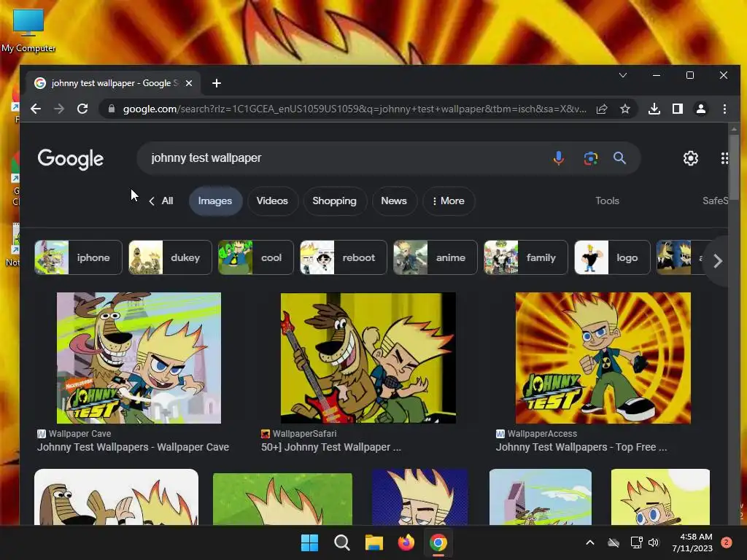The width and height of the screenshot is (747, 560).
Task: Open the Chrome three-dot menu
Action: 724,109
